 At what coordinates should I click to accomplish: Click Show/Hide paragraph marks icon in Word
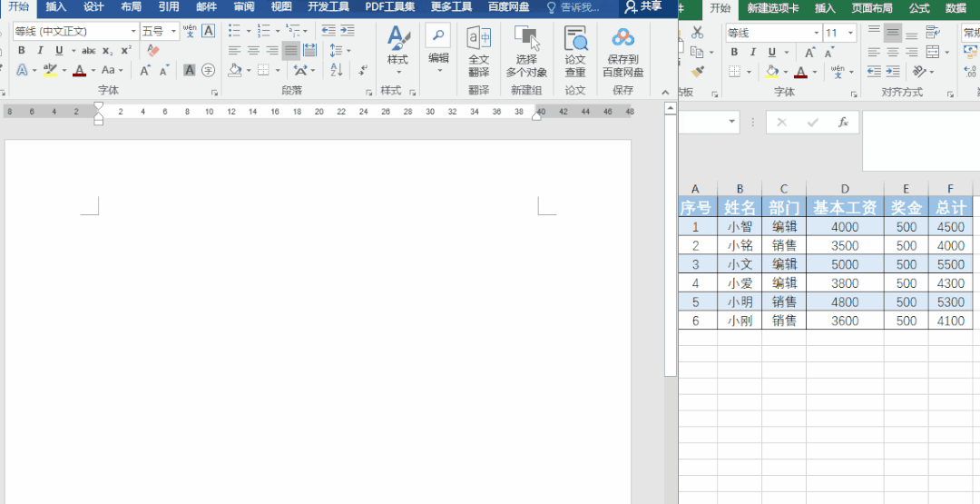[363, 71]
